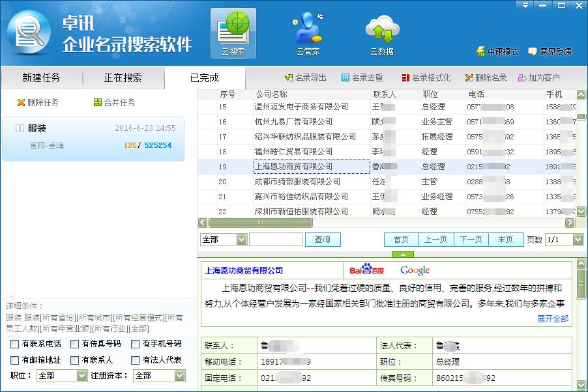Click the 名录格式化 format icon
This screenshot has height=392, width=588.
[405, 78]
